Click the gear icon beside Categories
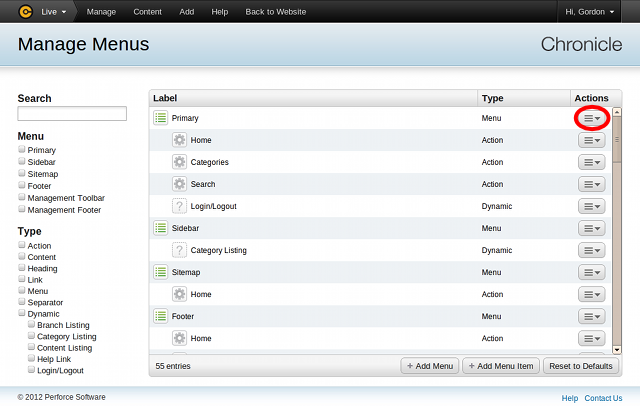Viewport: 640px width, 406px height. (179, 162)
